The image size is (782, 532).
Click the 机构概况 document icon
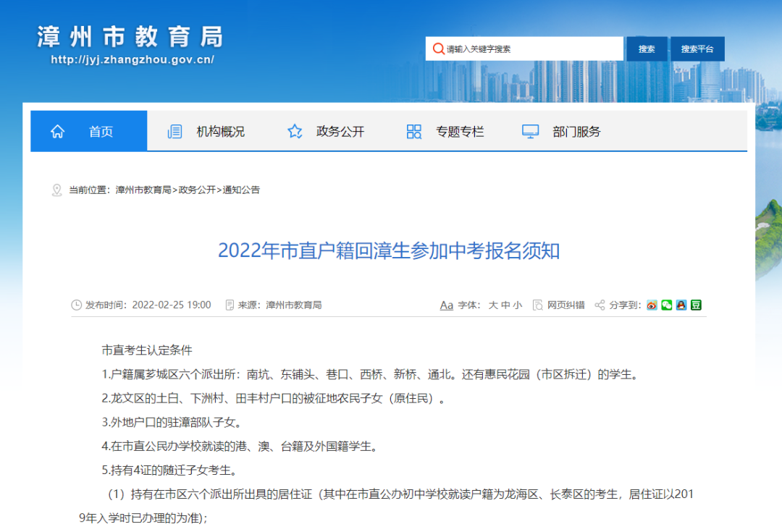175,132
